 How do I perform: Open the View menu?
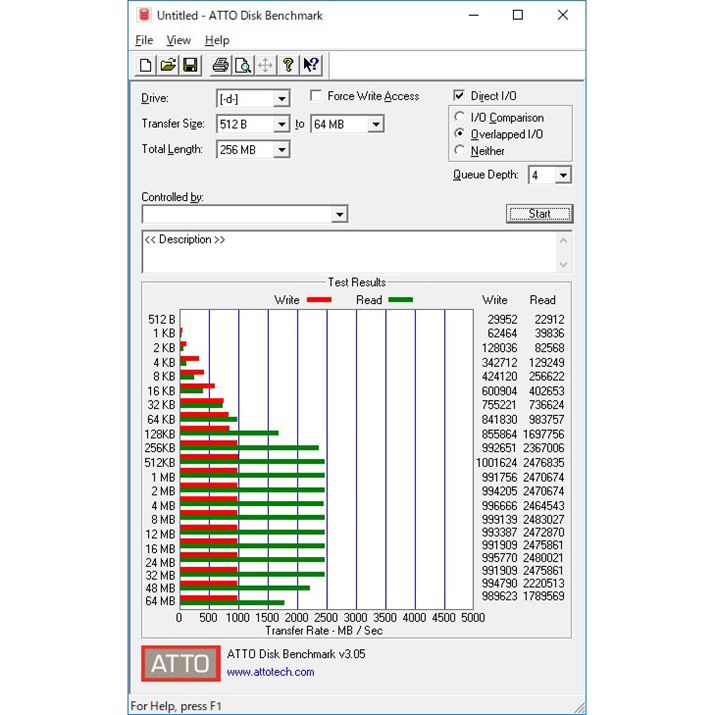(x=178, y=40)
